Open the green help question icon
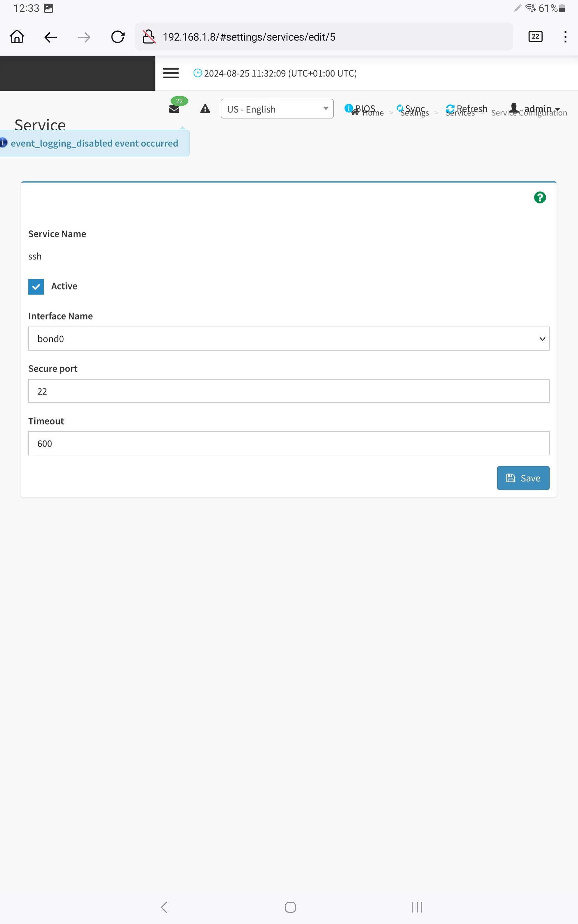Screen dimensions: 578x924 [x=539, y=198]
